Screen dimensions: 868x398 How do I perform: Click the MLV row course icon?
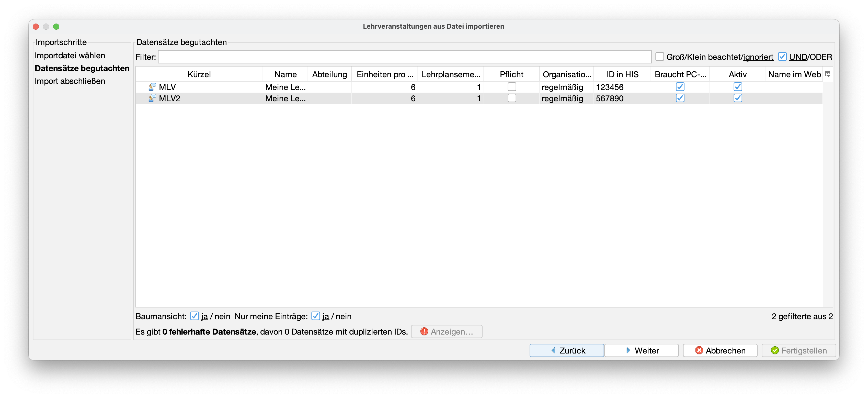(x=152, y=87)
